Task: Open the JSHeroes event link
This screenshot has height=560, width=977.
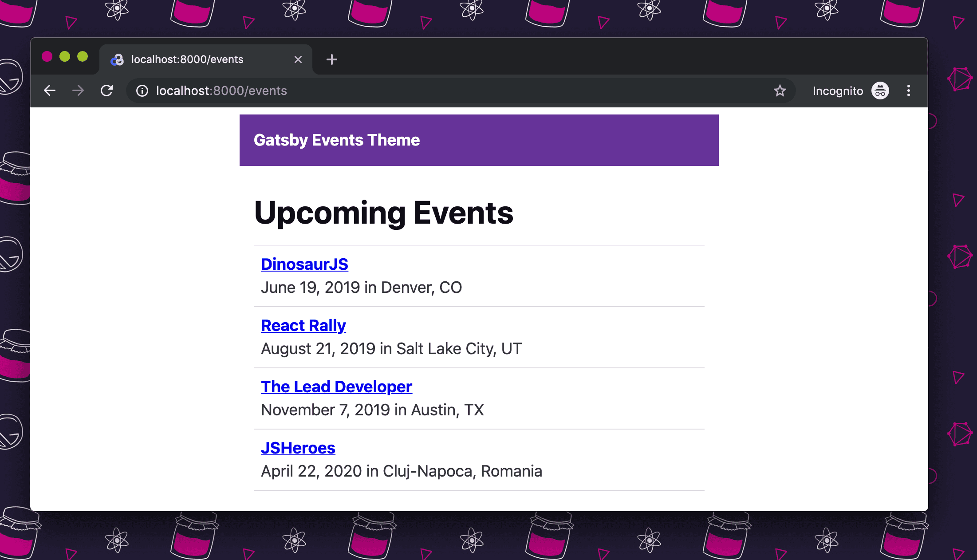Action: tap(298, 448)
